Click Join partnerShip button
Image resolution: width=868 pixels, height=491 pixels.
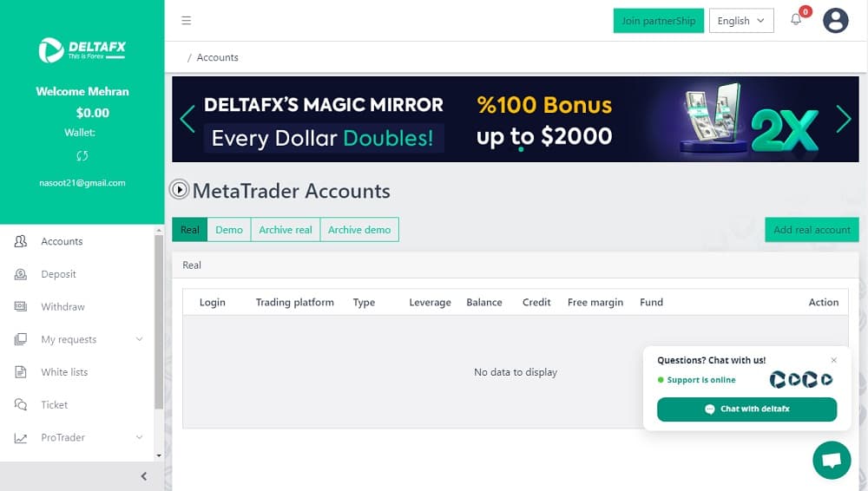[x=658, y=21]
